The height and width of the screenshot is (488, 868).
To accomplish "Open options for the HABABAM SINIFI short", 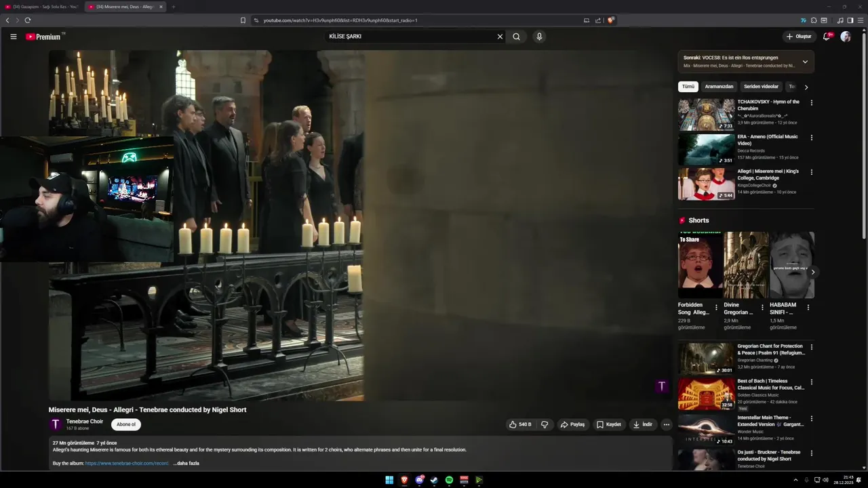I will [x=808, y=307].
